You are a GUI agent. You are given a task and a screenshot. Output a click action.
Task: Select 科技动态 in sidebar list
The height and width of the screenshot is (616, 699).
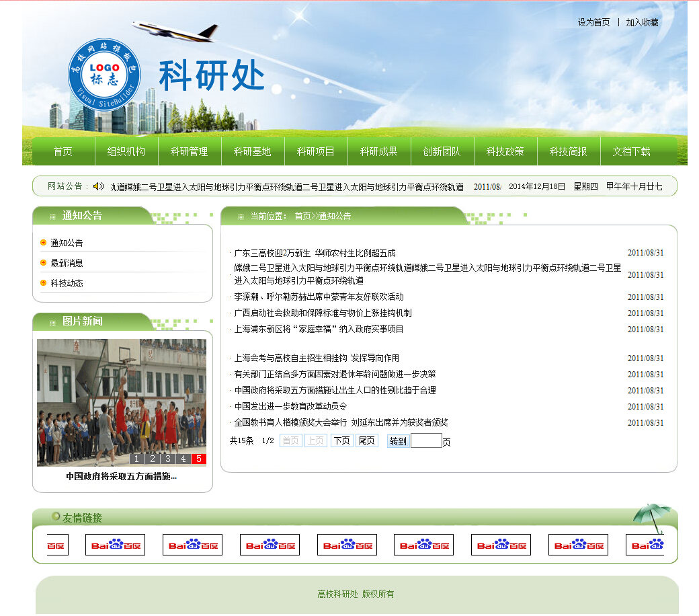67,283
